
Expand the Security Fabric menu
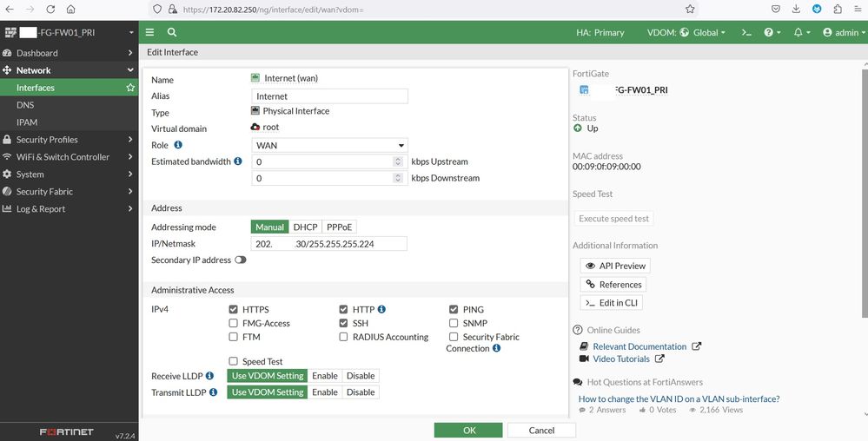click(70, 192)
